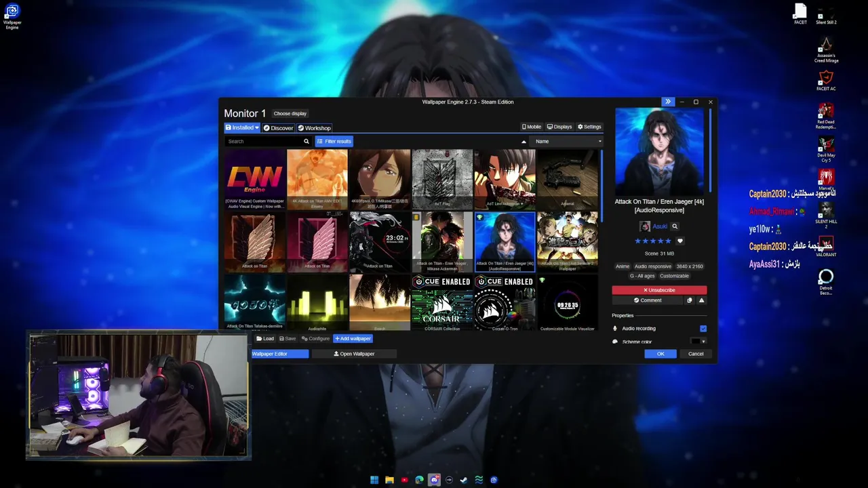The width and height of the screenshot is (868, 488).
Task: Click the Filter results button
Action: [334, 141]
